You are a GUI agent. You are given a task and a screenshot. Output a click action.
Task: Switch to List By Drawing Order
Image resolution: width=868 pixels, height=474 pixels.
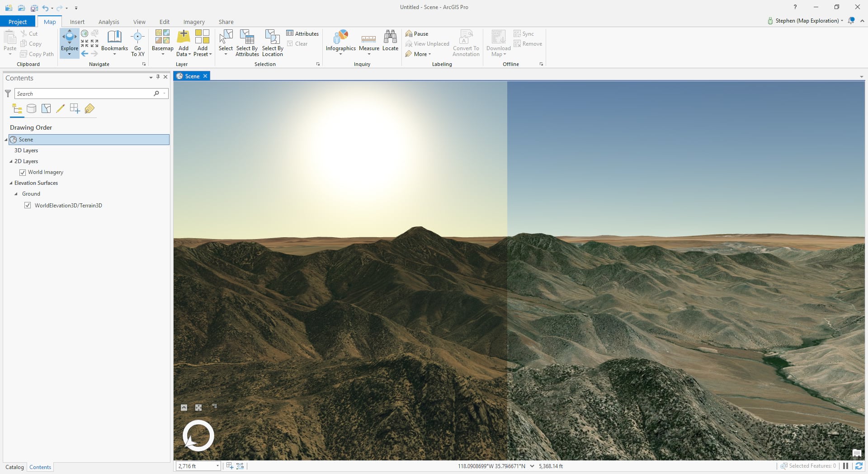[17, 108]
